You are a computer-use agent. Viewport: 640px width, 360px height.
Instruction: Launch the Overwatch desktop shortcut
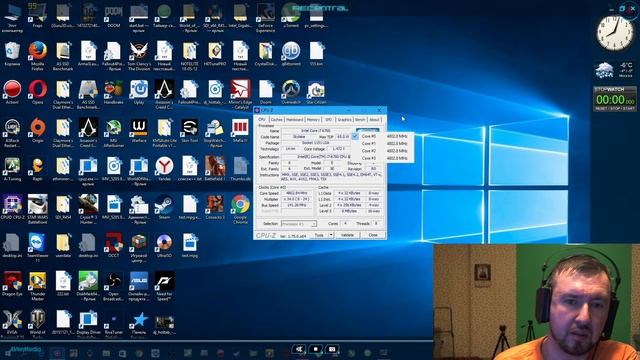(291, 90)
